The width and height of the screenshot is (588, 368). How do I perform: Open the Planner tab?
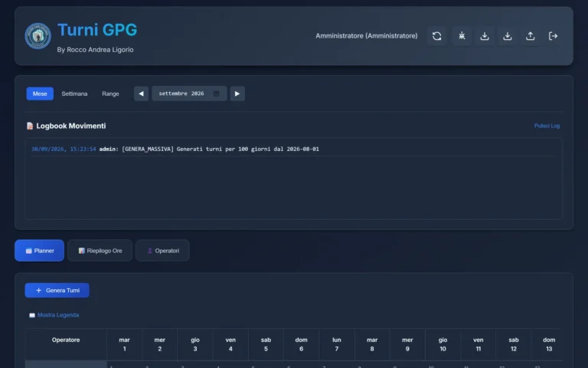tap(39, 251)
